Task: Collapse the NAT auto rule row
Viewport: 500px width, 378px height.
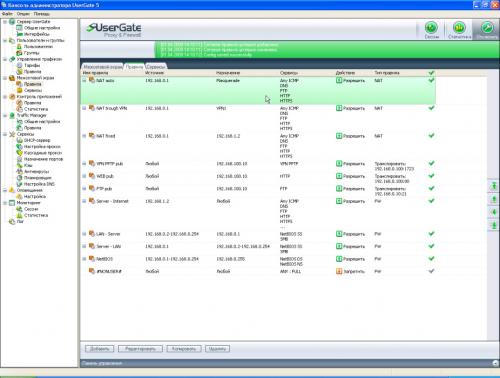Action: click(x=84, y=80)
